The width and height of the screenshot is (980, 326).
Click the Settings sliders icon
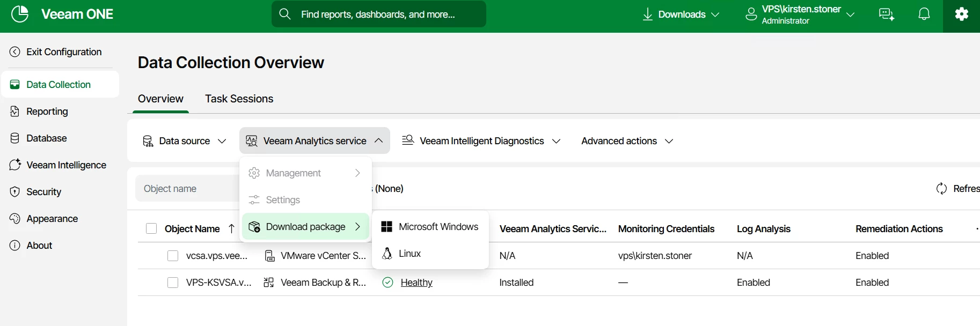point(254,200)
